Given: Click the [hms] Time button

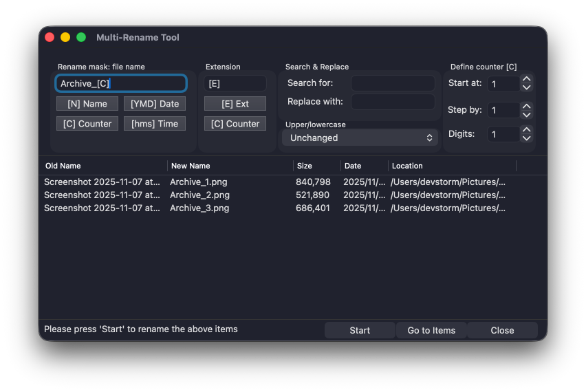Looking at the screenshot, I should coord(155,124).
